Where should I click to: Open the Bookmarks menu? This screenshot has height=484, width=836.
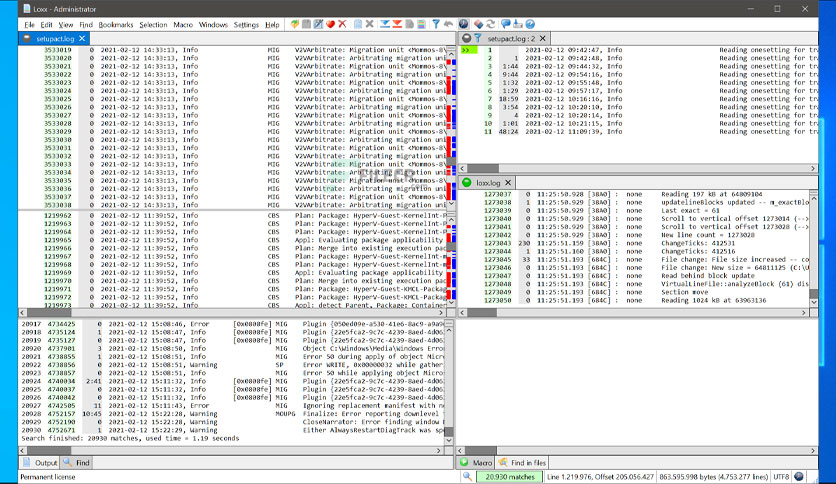116,25
